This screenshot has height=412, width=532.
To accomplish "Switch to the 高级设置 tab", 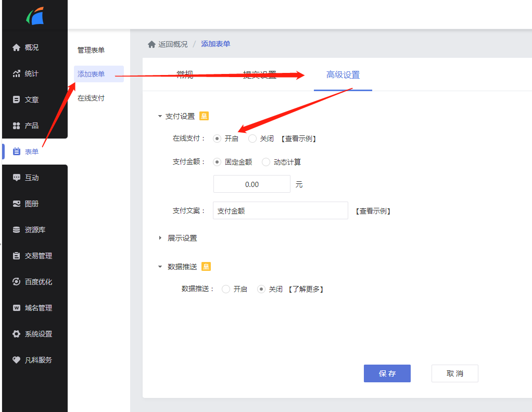I will [343, 75].
